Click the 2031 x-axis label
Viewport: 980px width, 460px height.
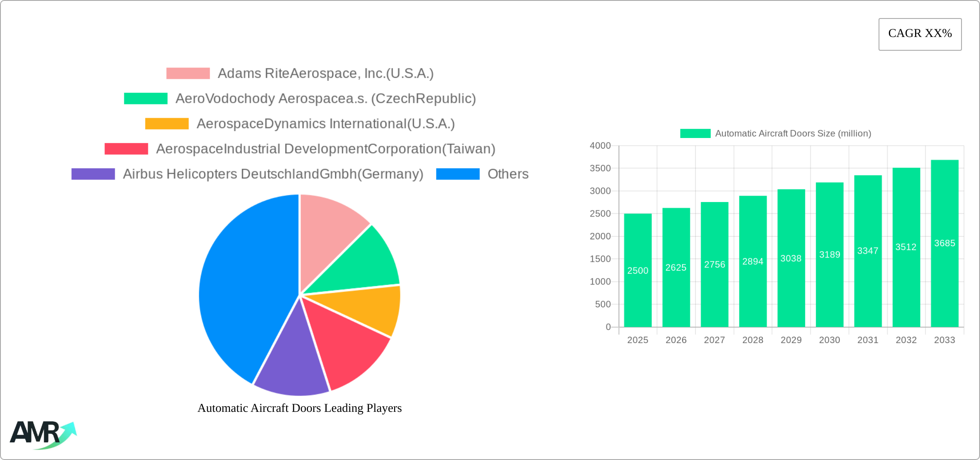click(868, 340)
